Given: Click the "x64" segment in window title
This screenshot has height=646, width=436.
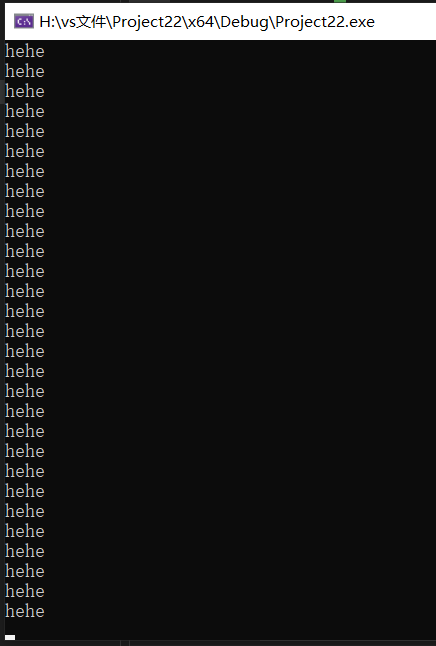Looking at the screenshot, I should coord(201,21).
